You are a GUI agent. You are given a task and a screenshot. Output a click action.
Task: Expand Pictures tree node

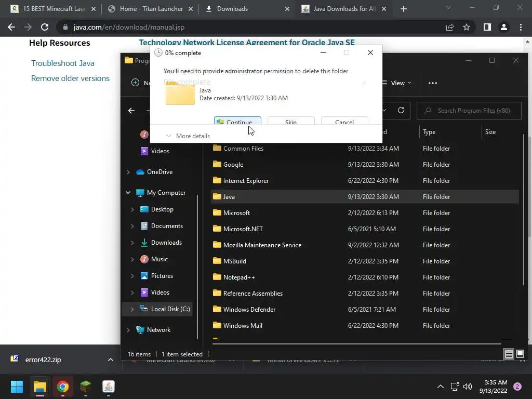click(x=132, y=276)
